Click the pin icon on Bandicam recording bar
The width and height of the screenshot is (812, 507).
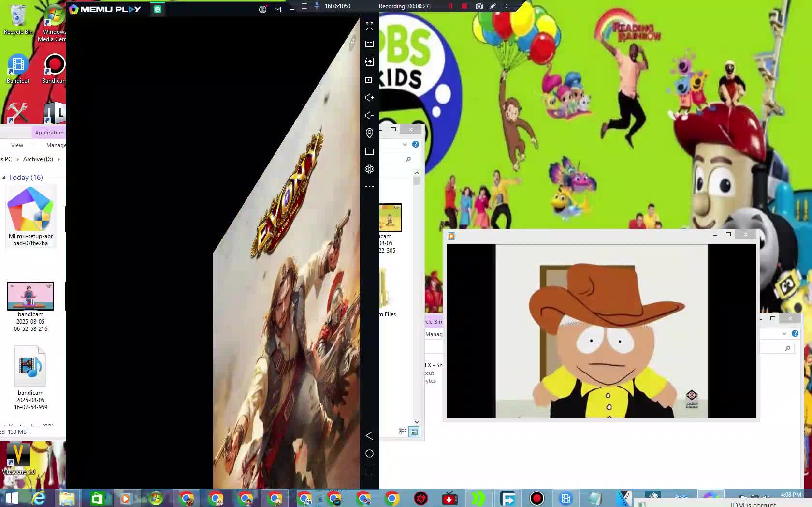coord(317,6)
